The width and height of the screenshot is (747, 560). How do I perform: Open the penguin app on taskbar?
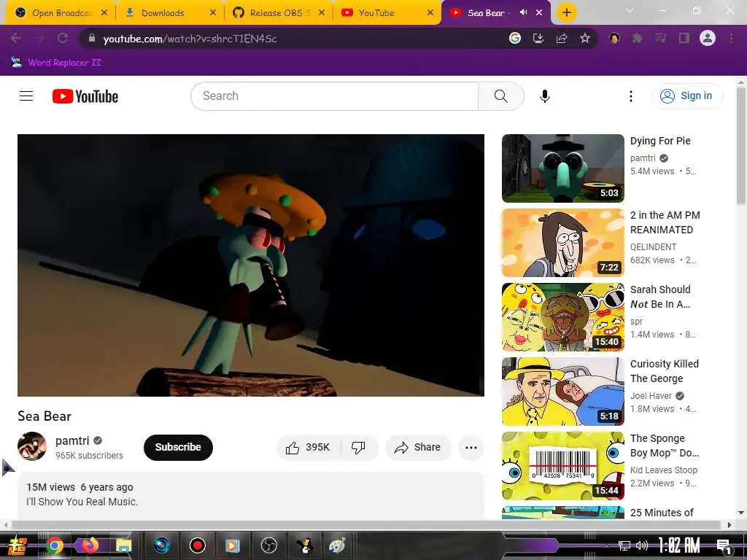[303, 545]
